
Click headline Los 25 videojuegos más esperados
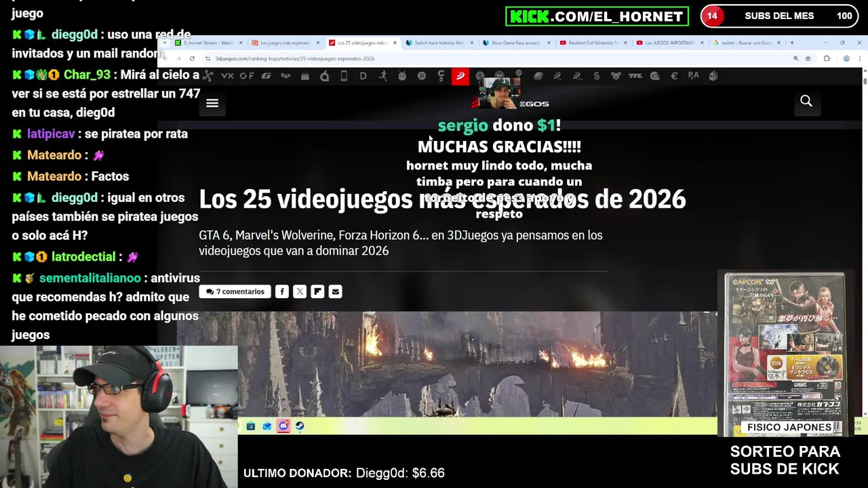click(x=442, y=199)
